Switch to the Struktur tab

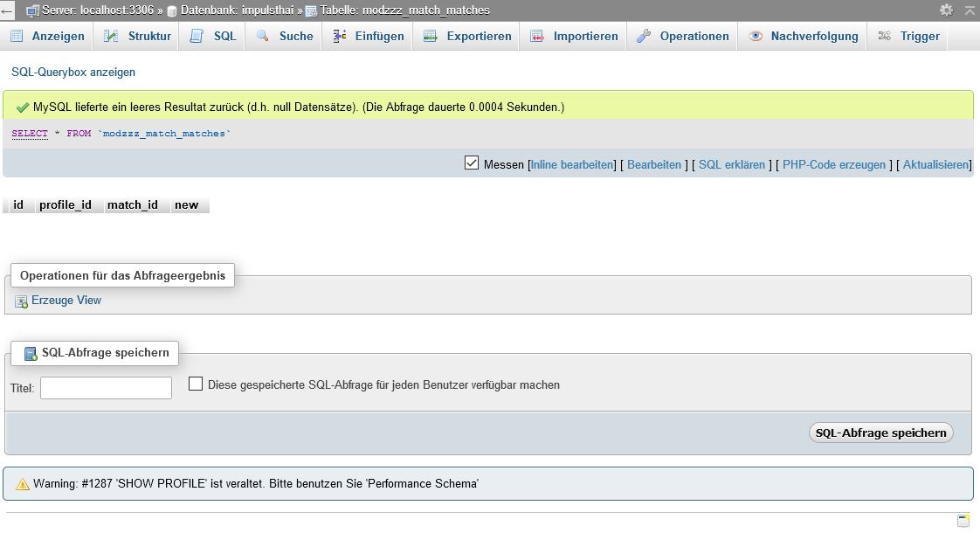(148, 37)
